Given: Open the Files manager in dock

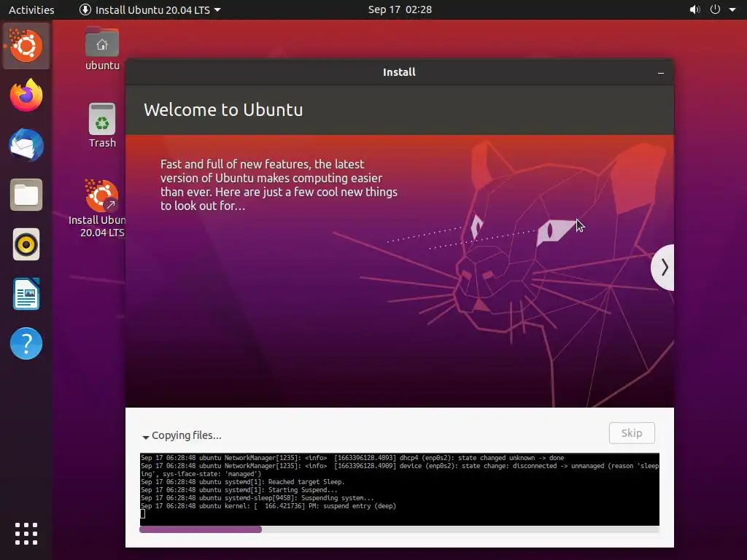Looking at the screenshot, I should [x=26, y=195].
